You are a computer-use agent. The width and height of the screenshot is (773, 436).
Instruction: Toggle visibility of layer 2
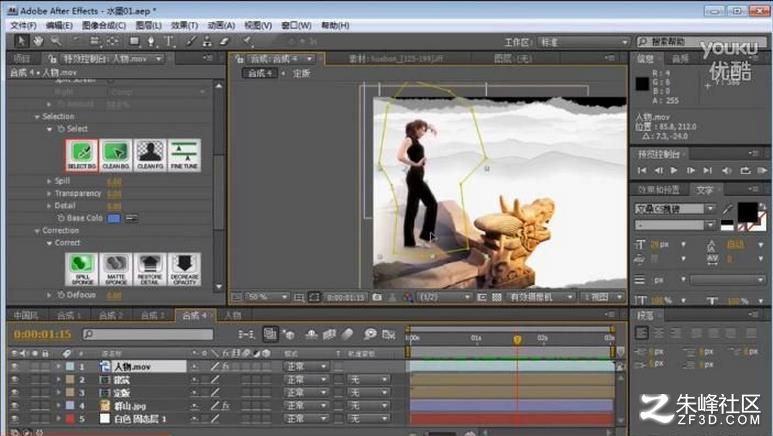coord(14,380)
